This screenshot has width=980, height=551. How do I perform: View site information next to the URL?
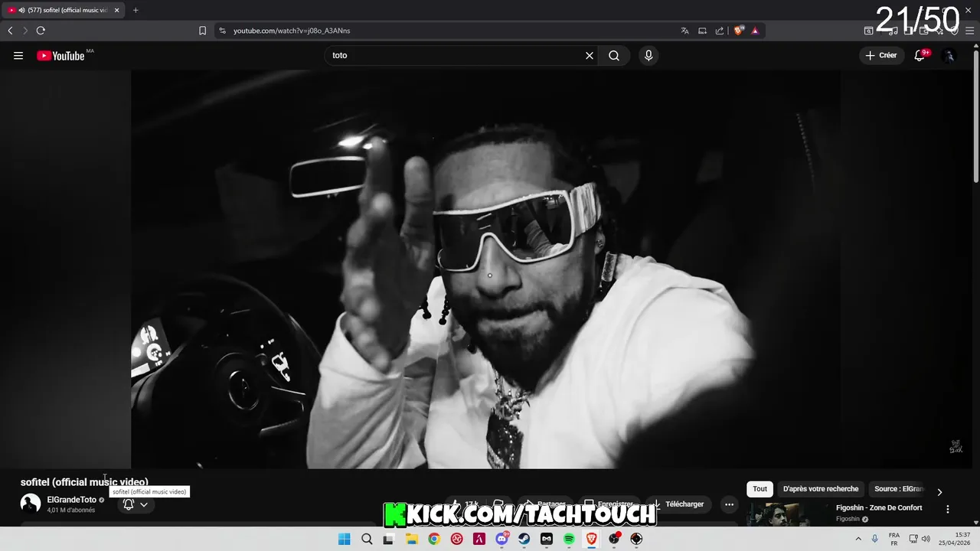pos(223,31)
